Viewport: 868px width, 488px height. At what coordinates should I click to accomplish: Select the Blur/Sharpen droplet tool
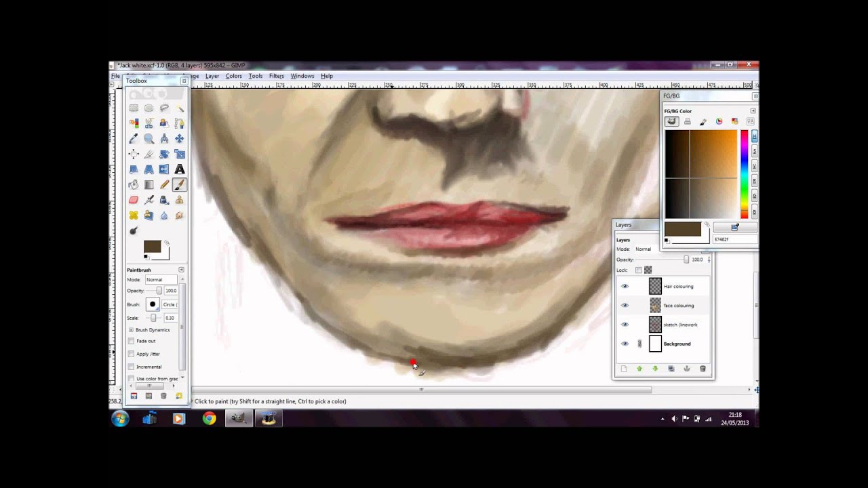[x=164, y=216]
